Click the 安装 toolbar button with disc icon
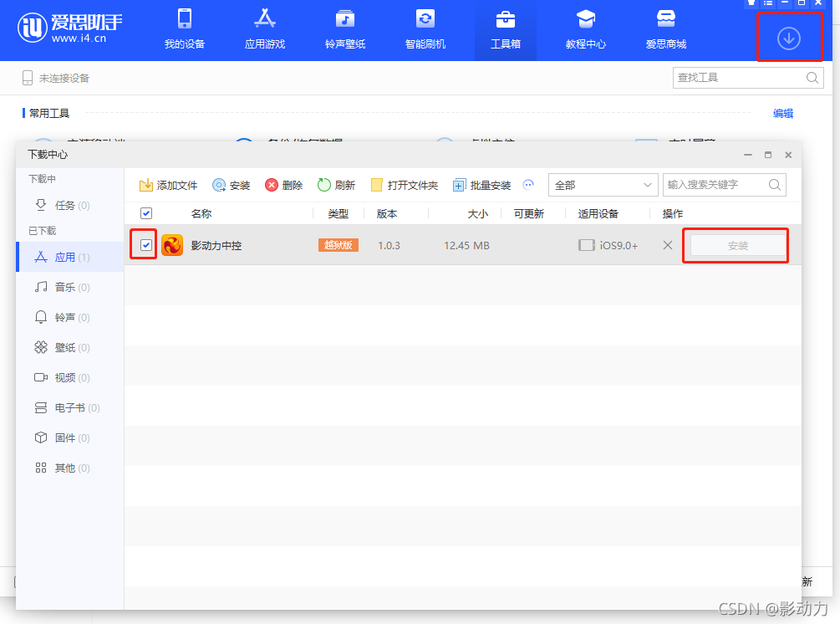Image resolution: width=840 pixels, height=624 pixels. (231, 186)
